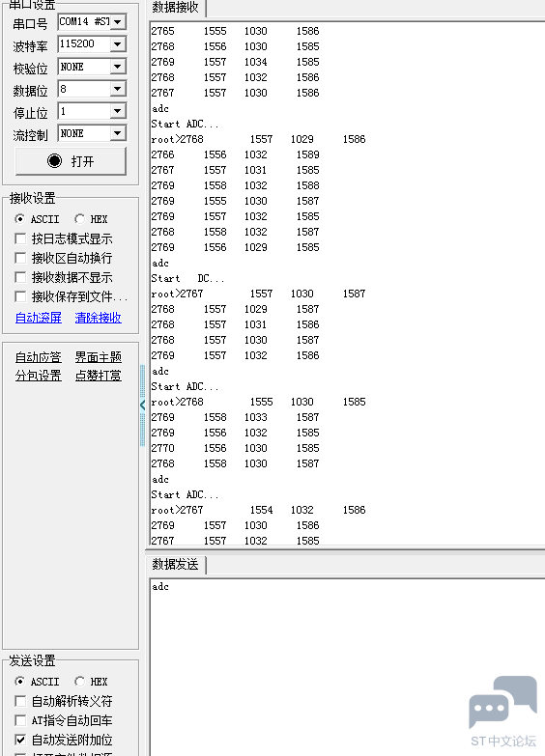Screen dimensions: 545x756
Task: Click the 清除接收 link
Action: [98, 318]
